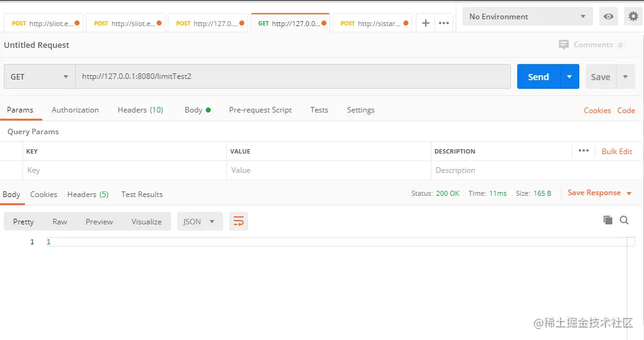The image size is (644, 340).
Task: Open the Authorization tab
Action: click(75, 110)
